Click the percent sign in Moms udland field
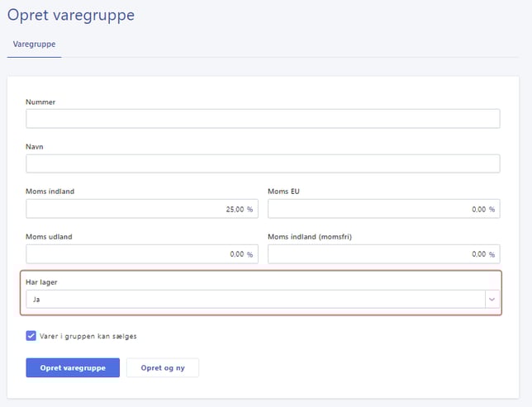Screen dimensions: 532x407 (x=250, y=254)
